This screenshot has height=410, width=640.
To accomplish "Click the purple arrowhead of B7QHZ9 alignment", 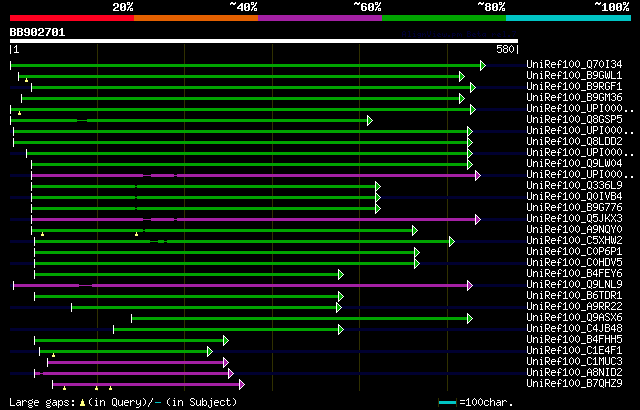I will (242, 384).
